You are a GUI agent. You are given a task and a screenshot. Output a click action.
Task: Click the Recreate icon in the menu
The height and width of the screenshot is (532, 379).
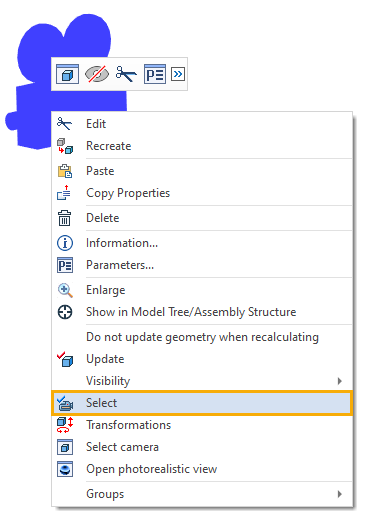tap(65, 146)
